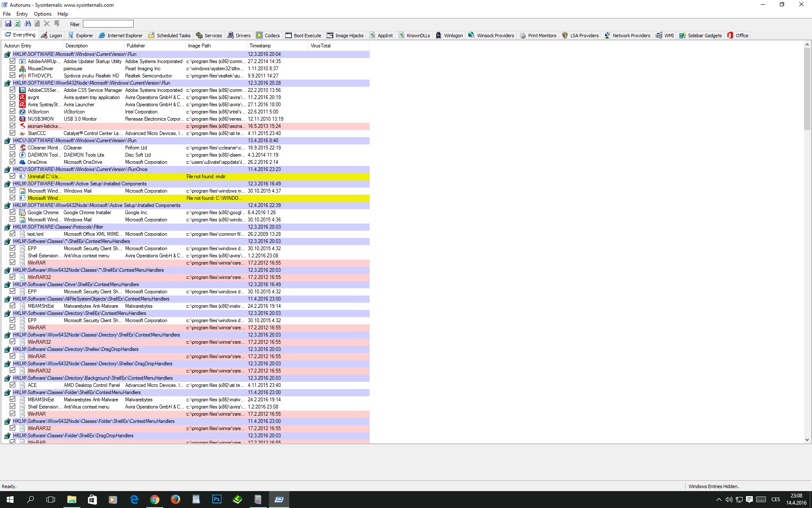Screen dimensions: 812x508
Task: Click the DAEMON Tools Lite entry icon
Action: (x=22, y=155)
